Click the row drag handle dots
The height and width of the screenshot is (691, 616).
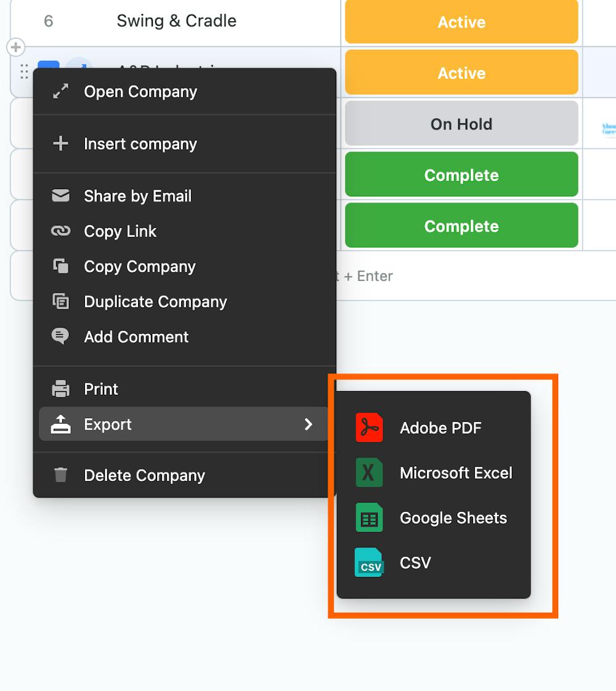coord(24,71)
